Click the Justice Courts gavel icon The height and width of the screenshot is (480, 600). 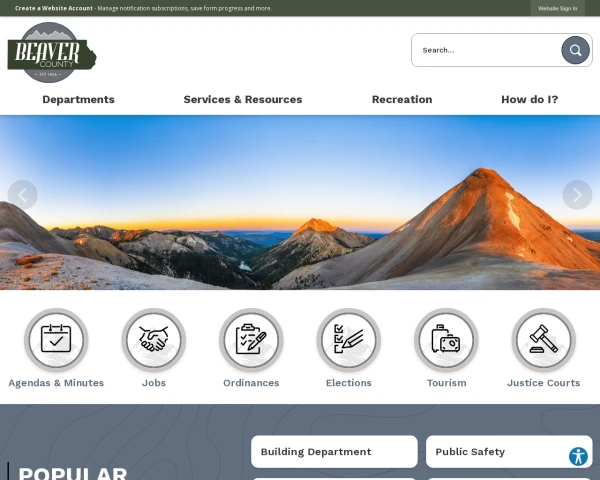pyautogui.click(x=543, y=340)
